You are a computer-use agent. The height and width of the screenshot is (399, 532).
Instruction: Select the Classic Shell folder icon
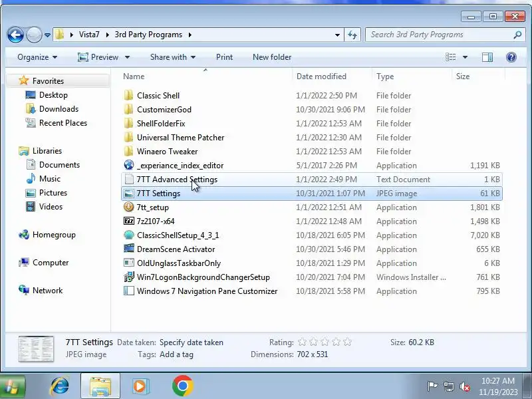[x=128, y=95]
